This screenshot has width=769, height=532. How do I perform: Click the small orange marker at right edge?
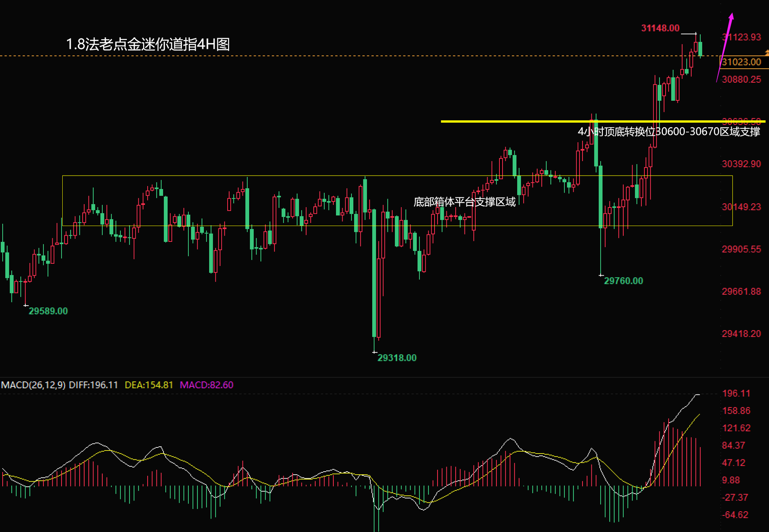(x=767, y=53)
